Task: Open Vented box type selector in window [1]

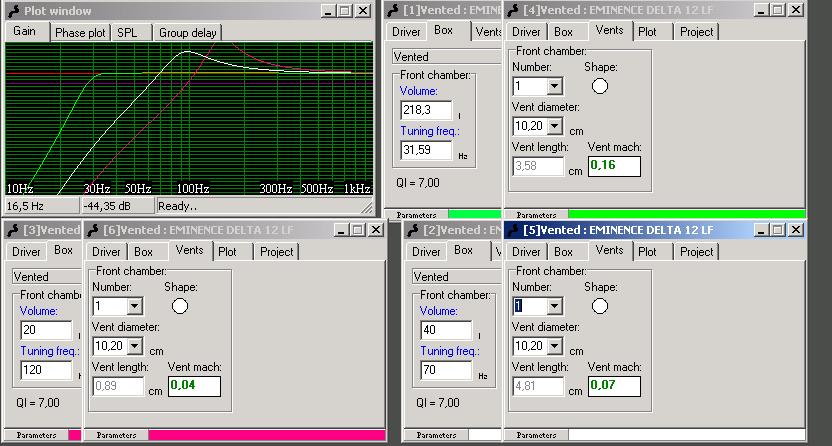Action: [x=447, y=57]
